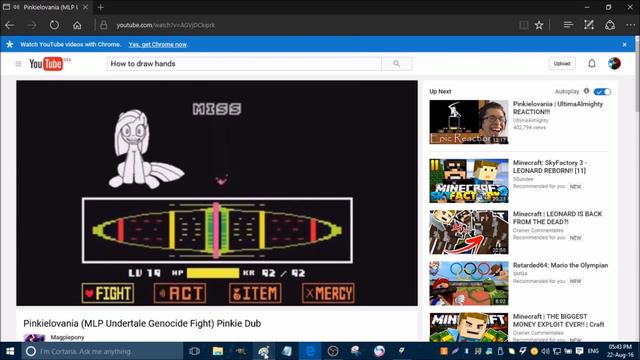Open the Windows Start menu

[10, 351]
